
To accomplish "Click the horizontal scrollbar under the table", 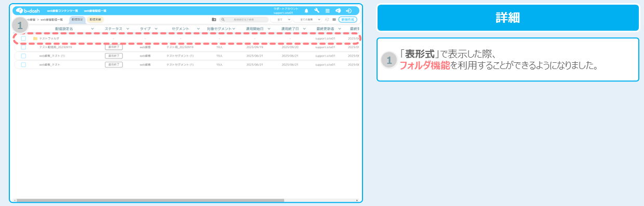I will (151, 200).
